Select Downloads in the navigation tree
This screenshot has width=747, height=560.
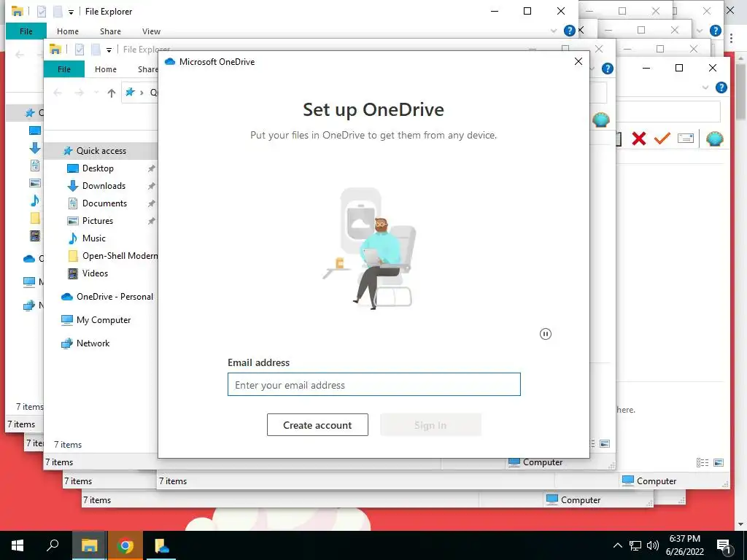tap(104, 186)
